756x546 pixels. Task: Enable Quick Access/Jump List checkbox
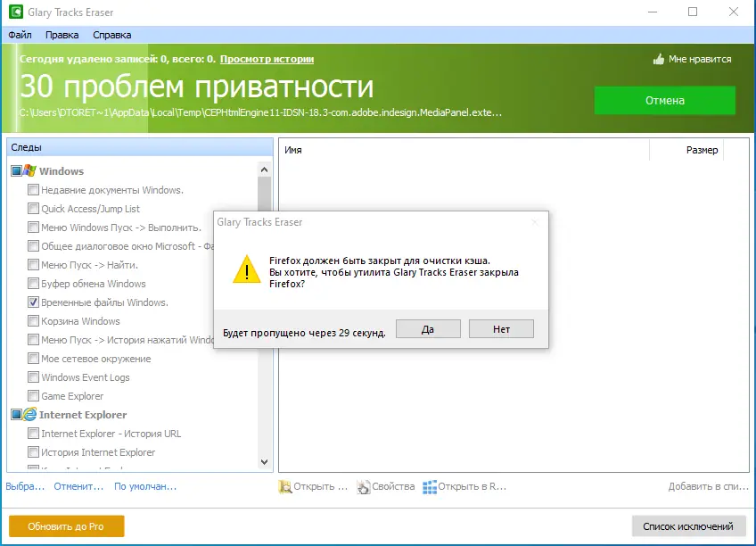pyautogui.click(x=33, y=209)
